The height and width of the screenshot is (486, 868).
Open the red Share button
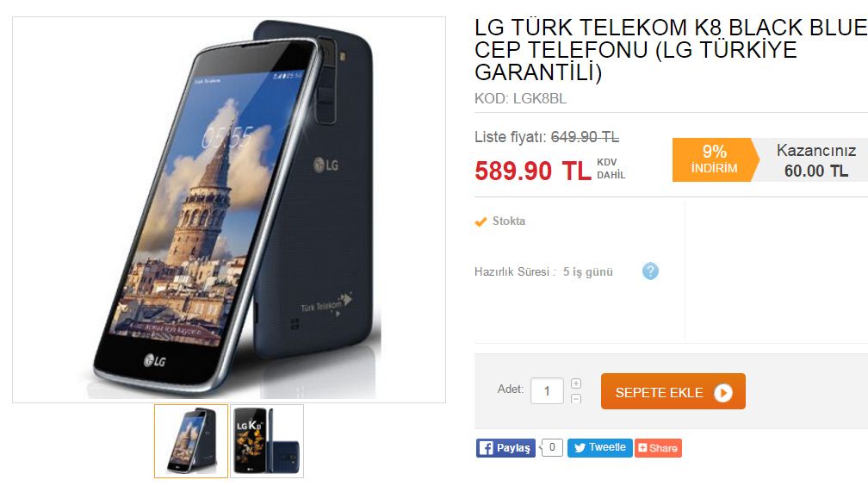click(658, 448)
